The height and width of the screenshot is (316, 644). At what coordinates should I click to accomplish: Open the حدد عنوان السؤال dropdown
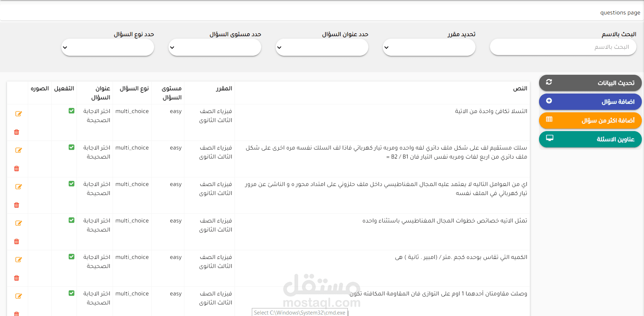point(322,47)
